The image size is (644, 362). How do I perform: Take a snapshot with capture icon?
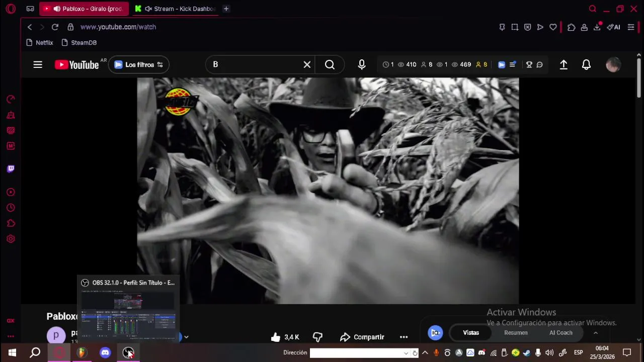click(515, 27)
